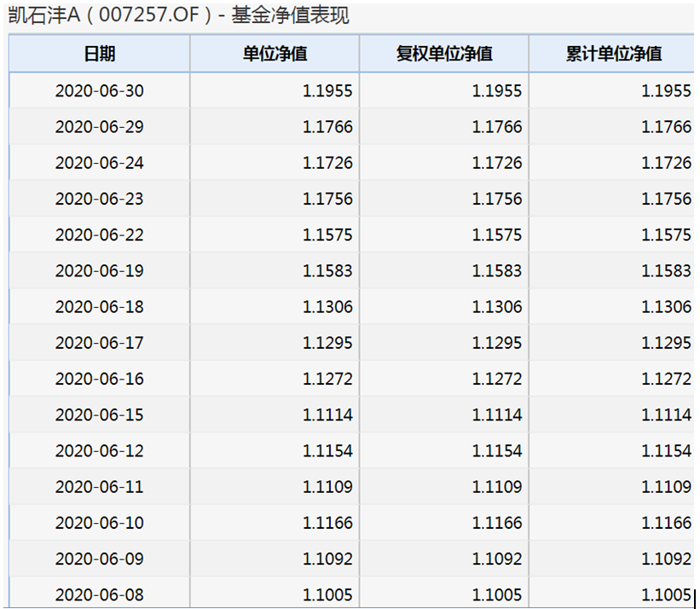Screen dimensions: 700x609
Task: Select date cell 2020-06-23
Action: point(100,199)
